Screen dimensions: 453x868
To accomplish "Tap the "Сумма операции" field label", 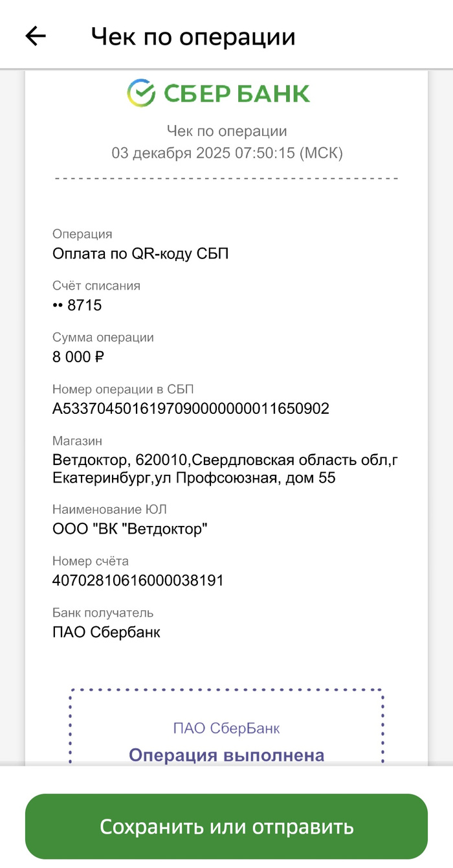I will pos(103,337).
